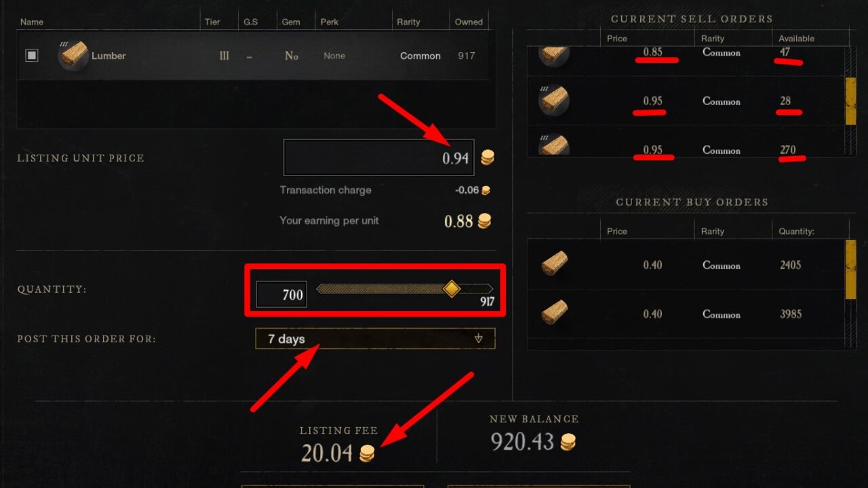Select the lumber icon in the buy order for 2405

(555, 264)
